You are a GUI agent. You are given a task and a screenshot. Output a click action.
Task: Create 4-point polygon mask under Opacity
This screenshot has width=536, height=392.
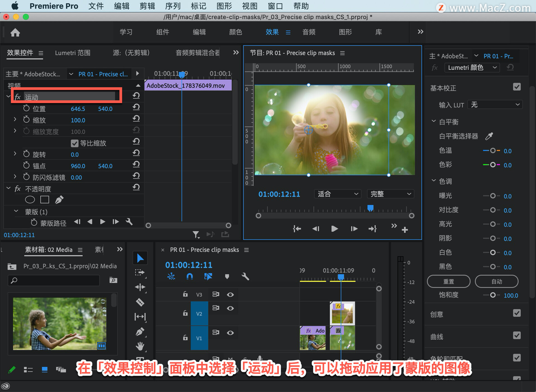pyautogui.click(x=45, y=199)
